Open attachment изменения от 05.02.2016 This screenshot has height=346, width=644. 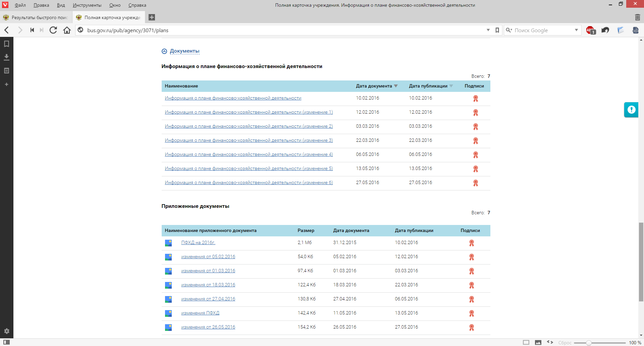pos(208,257)
